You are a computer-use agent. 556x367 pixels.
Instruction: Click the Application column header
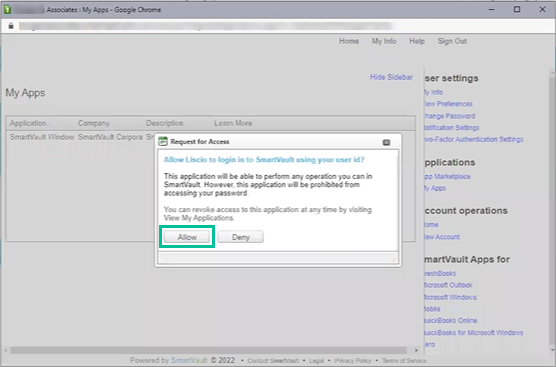(x=28, y=123)
